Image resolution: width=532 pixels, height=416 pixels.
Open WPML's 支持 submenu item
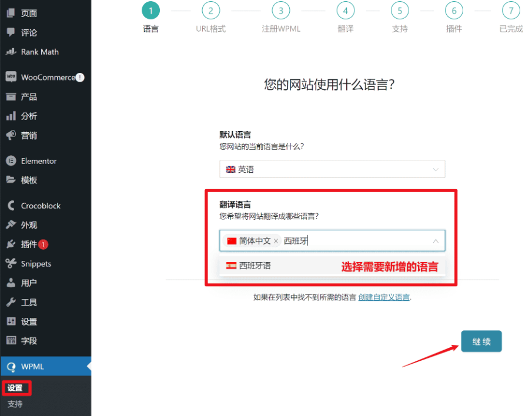point(15,404)
